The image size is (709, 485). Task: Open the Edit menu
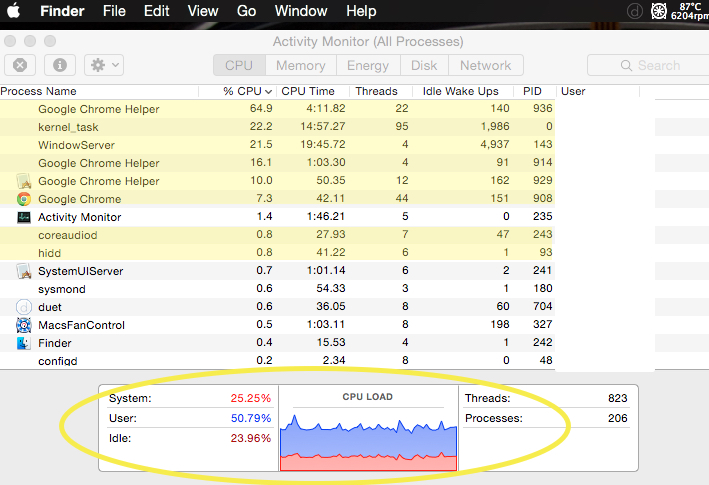point(156,11)
